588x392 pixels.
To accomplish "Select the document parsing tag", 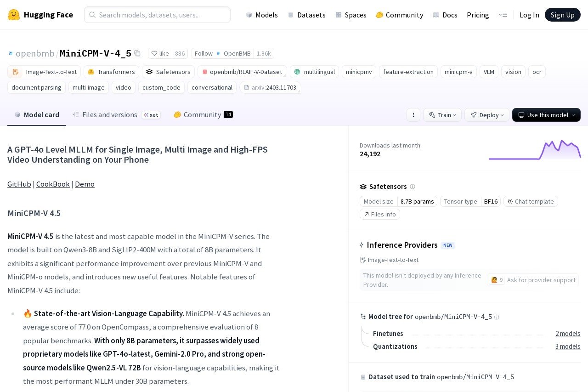I will tap(36, 87).
